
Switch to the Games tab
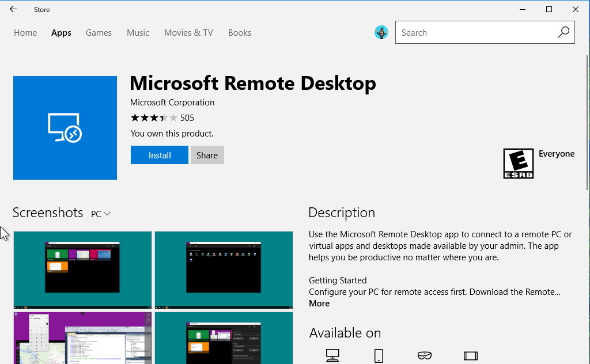coord(99,33)
